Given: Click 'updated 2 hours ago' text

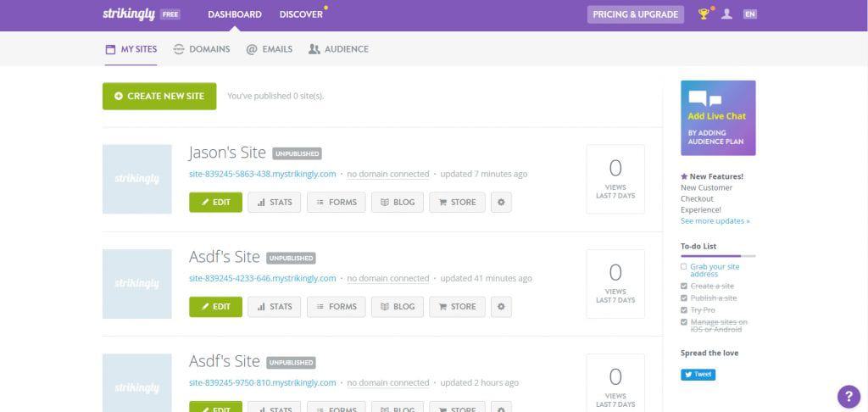Looking at the screenshot, I should coord(480,382).
